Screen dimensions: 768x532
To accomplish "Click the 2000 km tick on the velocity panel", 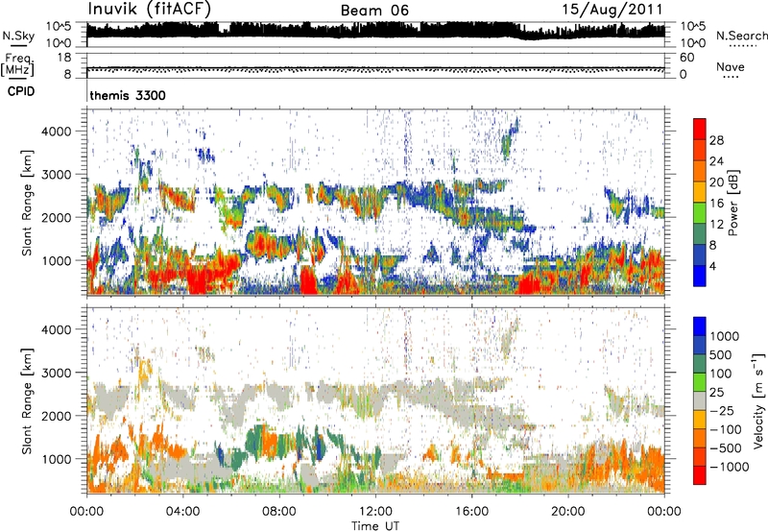I will (57, 416).
